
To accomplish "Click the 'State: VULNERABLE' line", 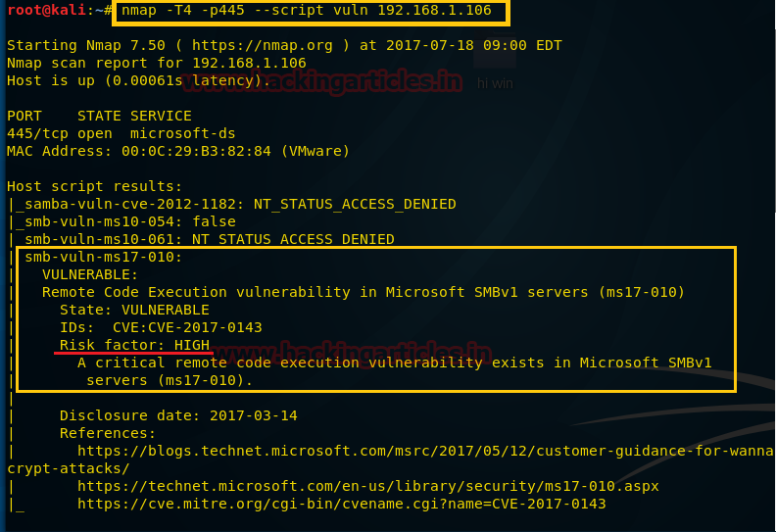I will pyautogui.click(x=134, y=310).
